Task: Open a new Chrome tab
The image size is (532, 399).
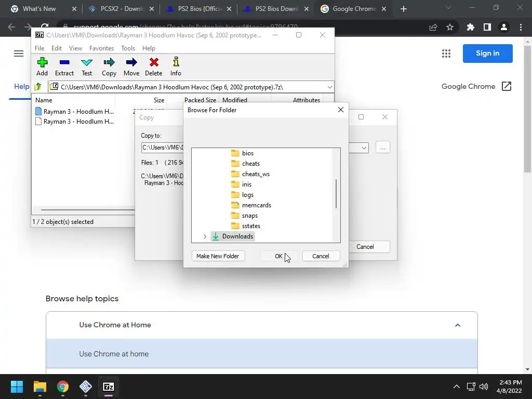Action: tap(403, 9)
